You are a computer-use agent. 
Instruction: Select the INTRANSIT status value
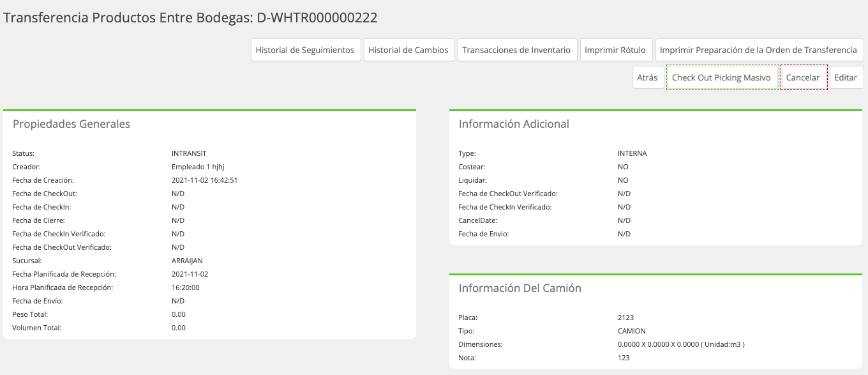click(x=189, y=153)
